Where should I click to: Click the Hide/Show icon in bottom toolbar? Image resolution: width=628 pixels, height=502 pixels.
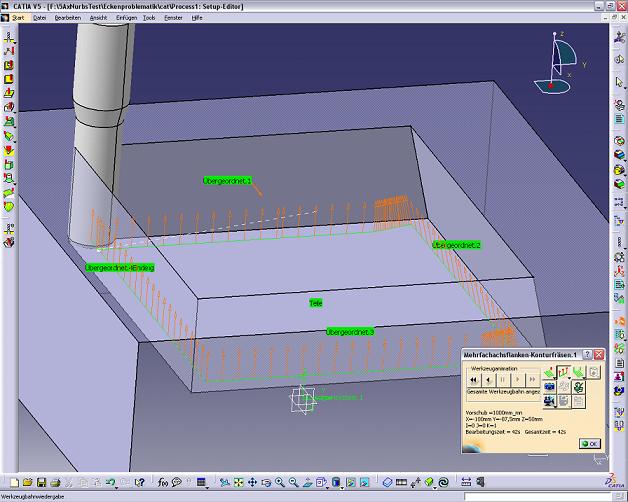click(351, 482)
